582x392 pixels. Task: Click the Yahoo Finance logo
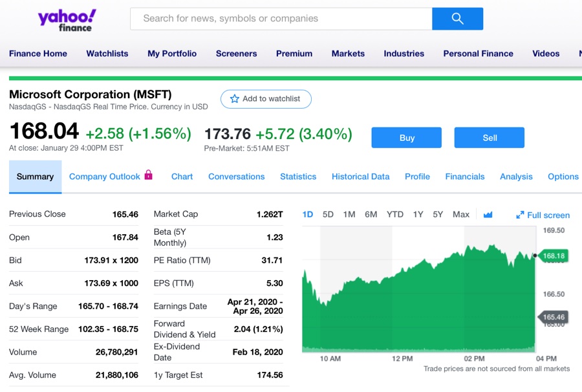click(67, 20)
